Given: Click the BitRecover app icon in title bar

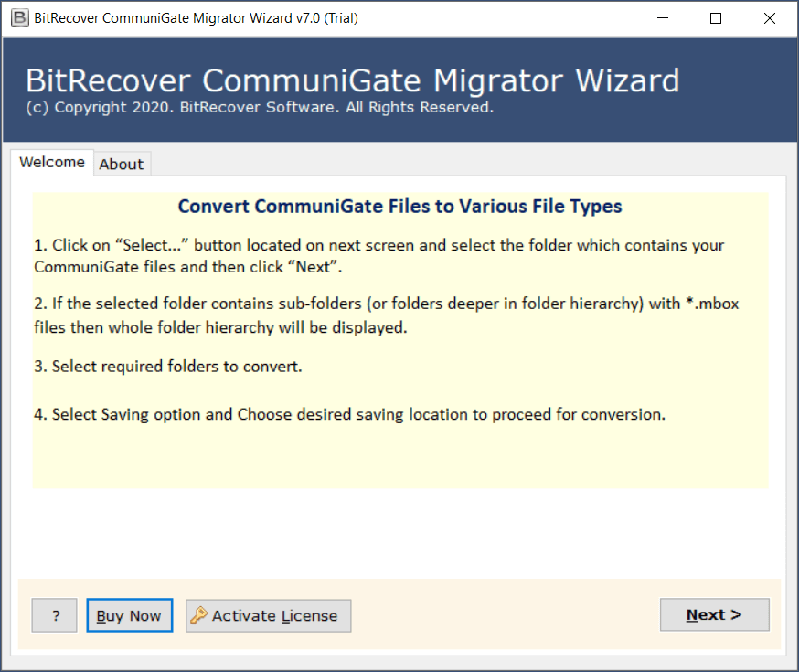Looking at the screenshot, I should [16, 18].
